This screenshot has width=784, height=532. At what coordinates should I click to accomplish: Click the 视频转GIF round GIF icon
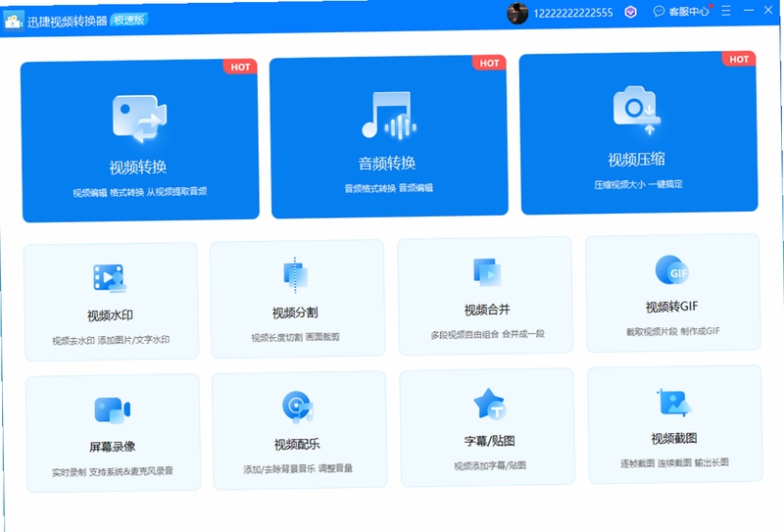(672, 270)
